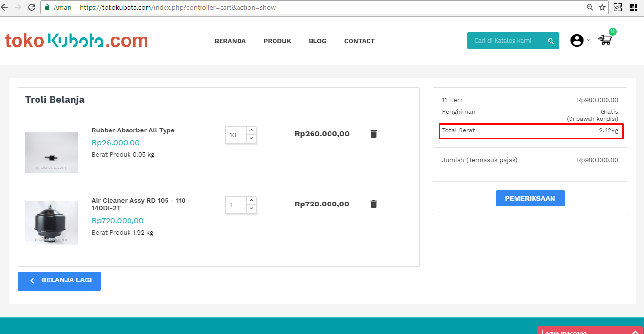This screenshot has height=334, width=644.
Task: Go back with the browser back arrow
Action: point(5,7)
